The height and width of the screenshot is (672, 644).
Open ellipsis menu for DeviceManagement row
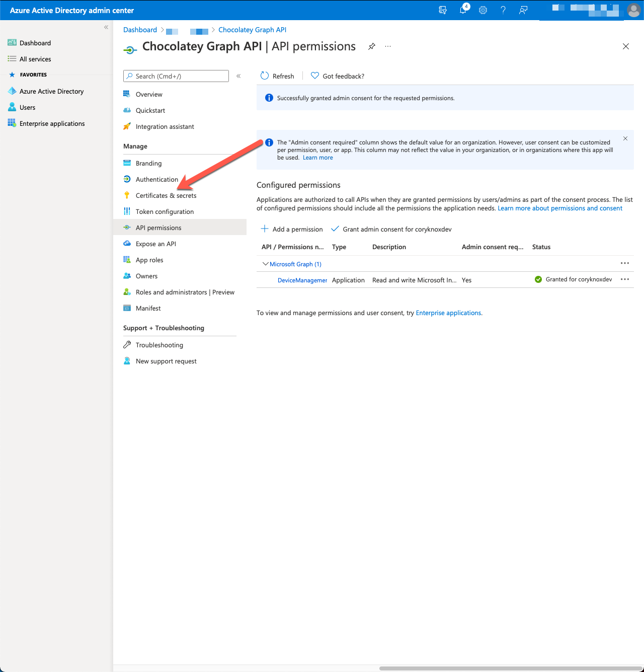tap(625, 279)
